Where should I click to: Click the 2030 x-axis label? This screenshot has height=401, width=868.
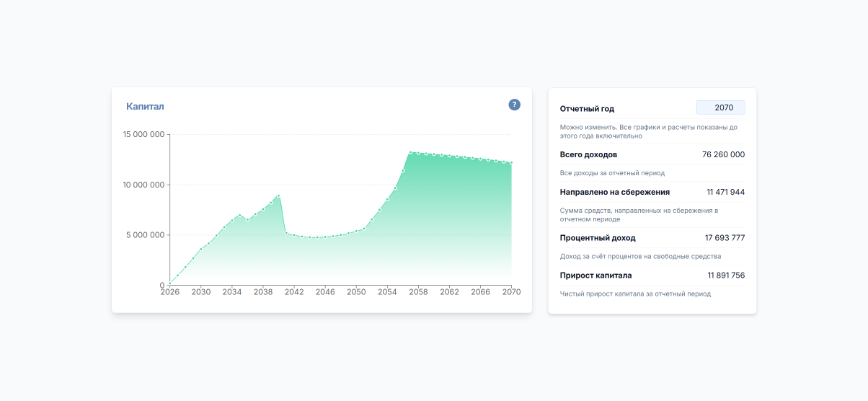pos(201,292)
